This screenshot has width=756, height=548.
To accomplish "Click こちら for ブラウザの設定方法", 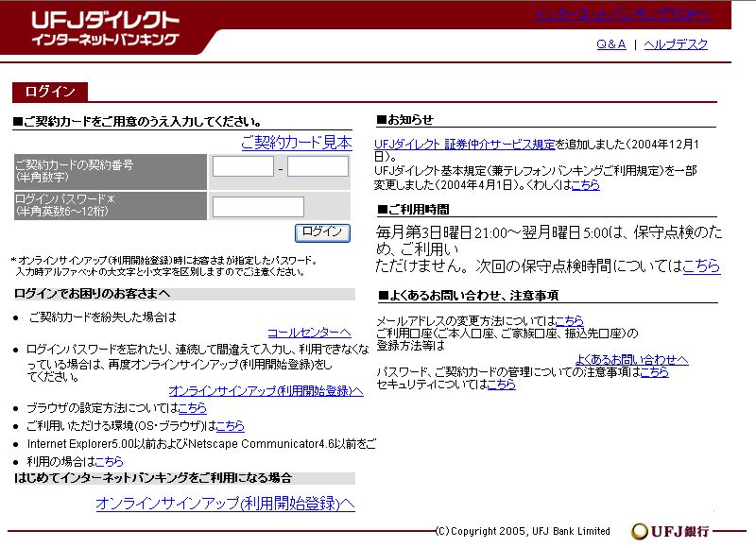I will tap(192, 408).
